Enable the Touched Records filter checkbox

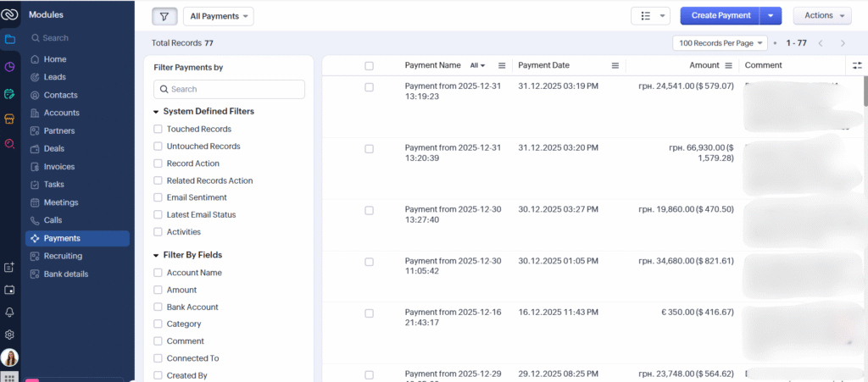158,129
